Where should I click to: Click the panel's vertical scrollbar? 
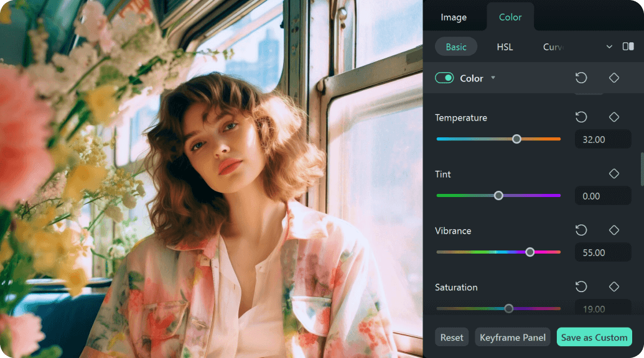click(642, 170)
